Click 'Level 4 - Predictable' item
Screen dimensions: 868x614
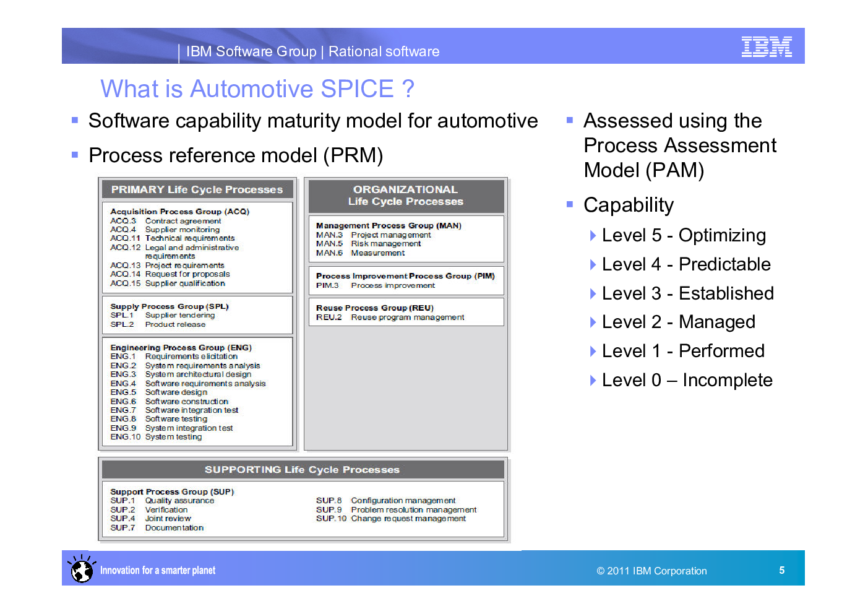(x=686, y=264)
